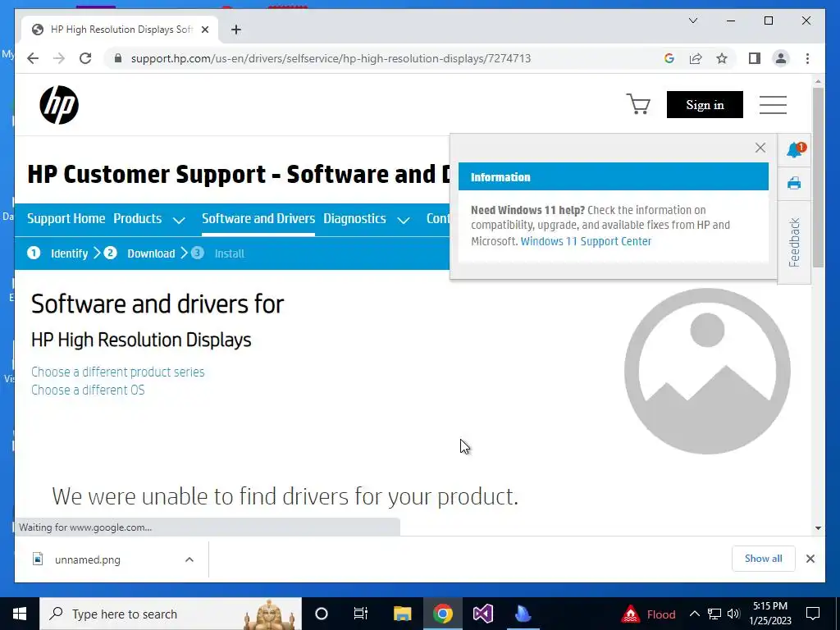Open Windows 11 Support Center link
The image size is (840, 630).
coord(586,241)
